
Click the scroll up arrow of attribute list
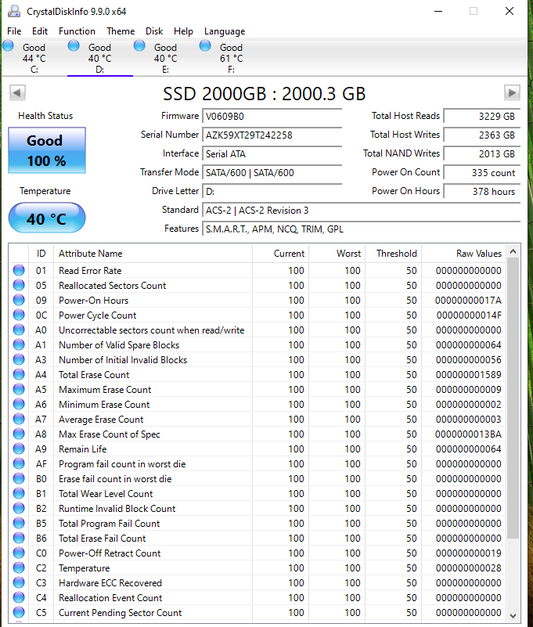[513, 252]
